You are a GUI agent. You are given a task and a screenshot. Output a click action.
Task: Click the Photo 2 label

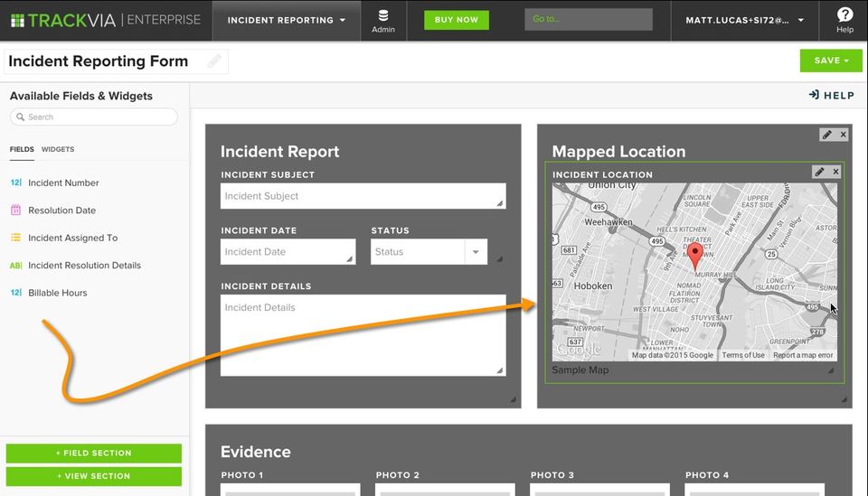(x=398, y=475)
